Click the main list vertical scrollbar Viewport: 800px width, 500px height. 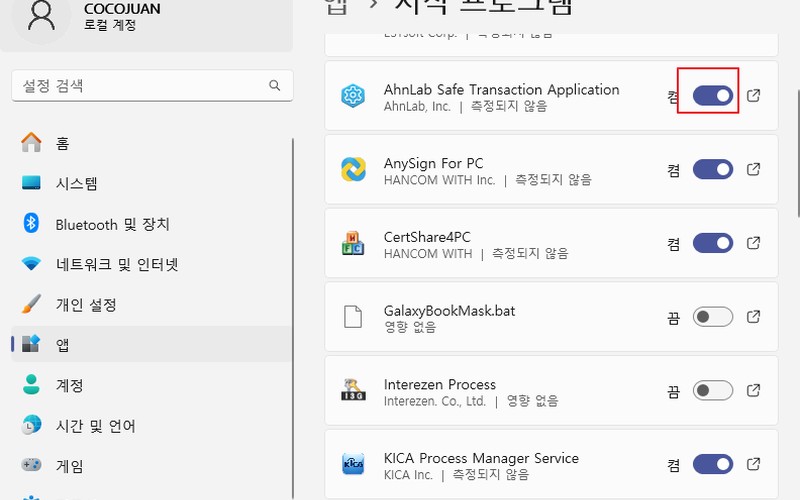(x=797, y=153)
